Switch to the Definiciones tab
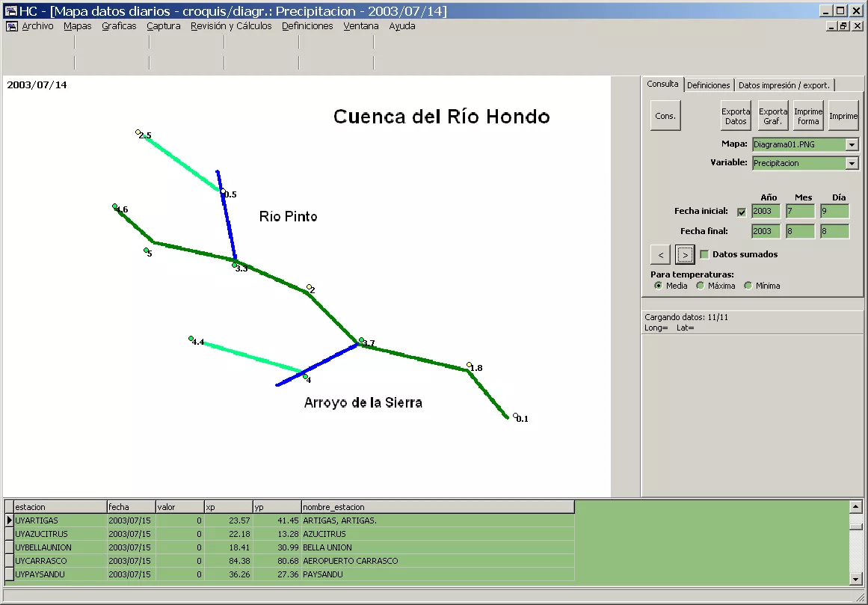Image resolution: width=868 pixels, height=605 pixels. [708, 85]
